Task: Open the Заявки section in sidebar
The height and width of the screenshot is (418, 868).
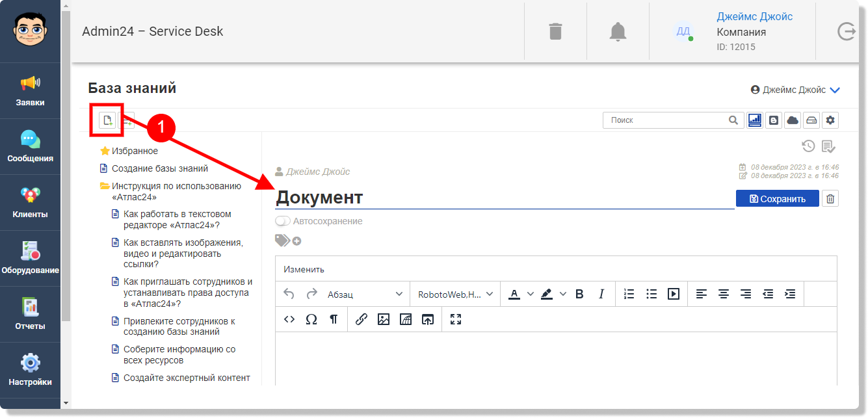Action: (x=31, y=91)
